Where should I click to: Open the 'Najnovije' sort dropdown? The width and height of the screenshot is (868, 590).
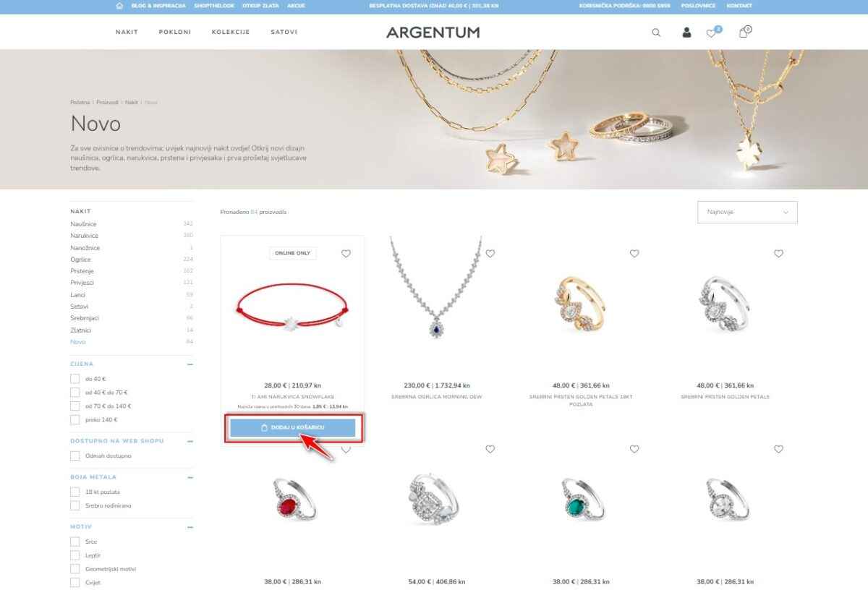pyautogui.click(x=747, y=212)
